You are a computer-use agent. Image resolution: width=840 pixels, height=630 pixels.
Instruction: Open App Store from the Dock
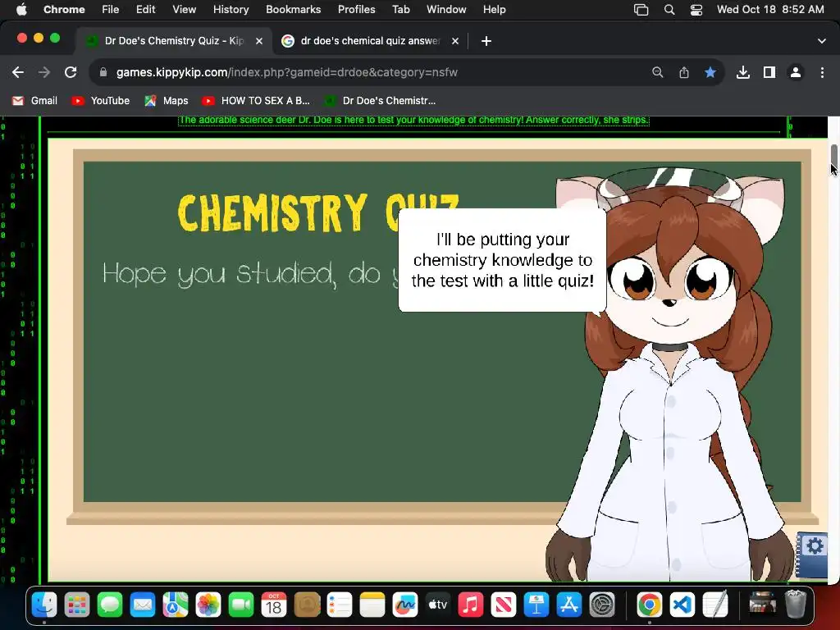[569, 605]
